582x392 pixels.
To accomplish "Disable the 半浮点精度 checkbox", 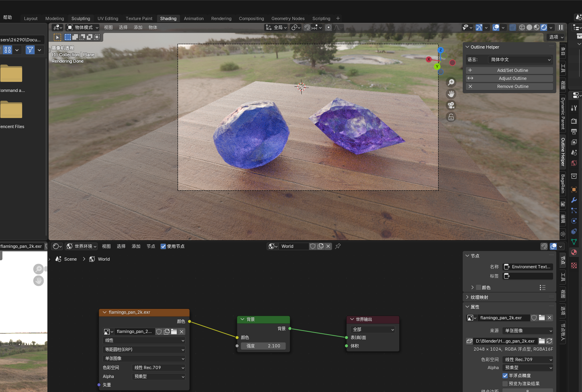I will coord(505,376).
